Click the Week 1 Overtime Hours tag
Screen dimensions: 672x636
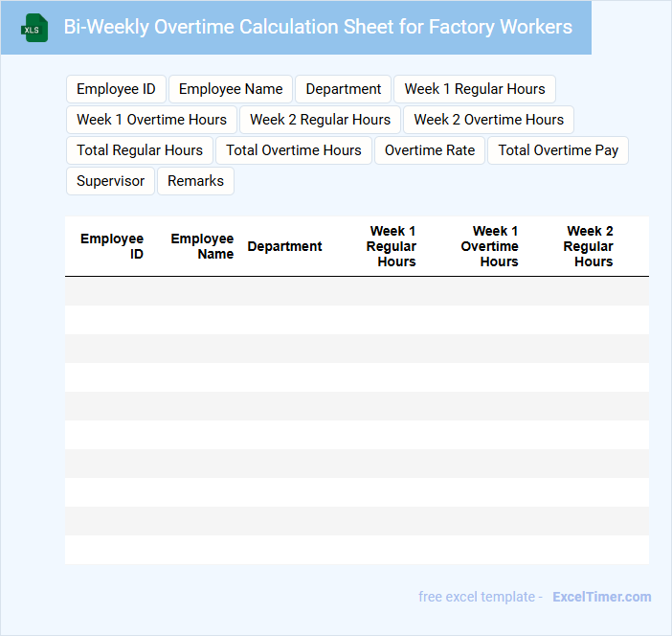(x=151, y=120)
